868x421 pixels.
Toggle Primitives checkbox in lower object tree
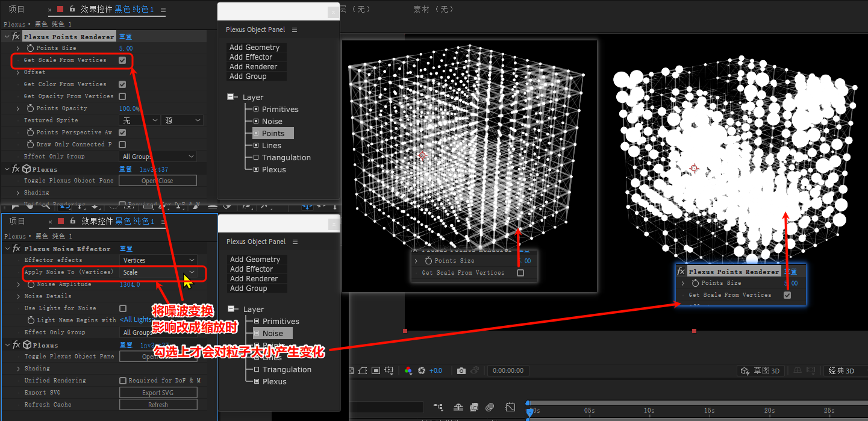pos(257,322)
